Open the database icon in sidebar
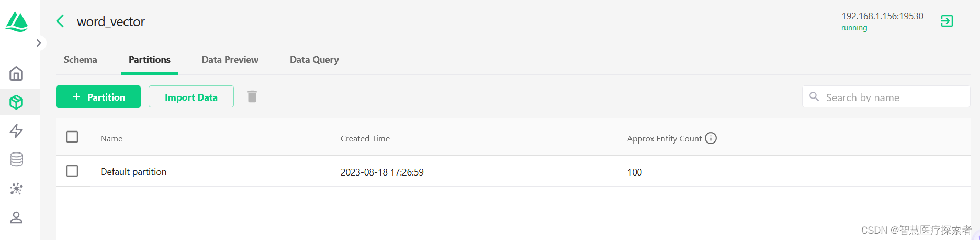 coord(16,159)
